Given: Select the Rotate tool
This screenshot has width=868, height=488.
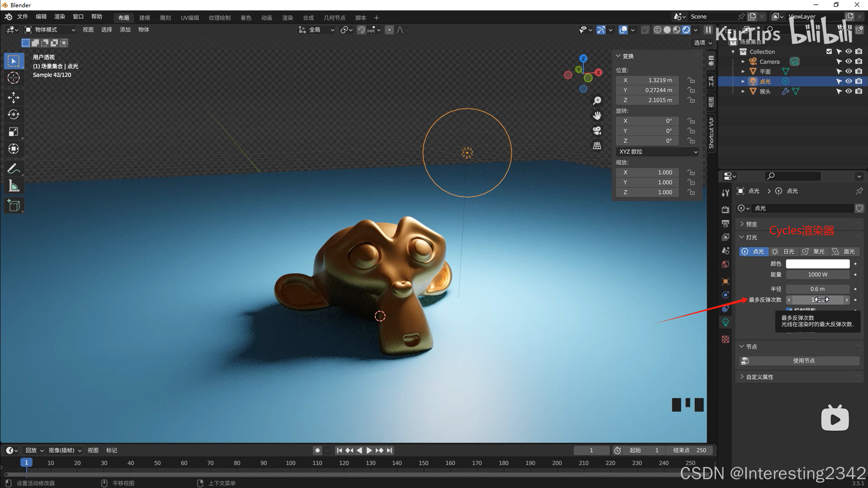Looking at the screenshot, I should [x=14, y=115].
